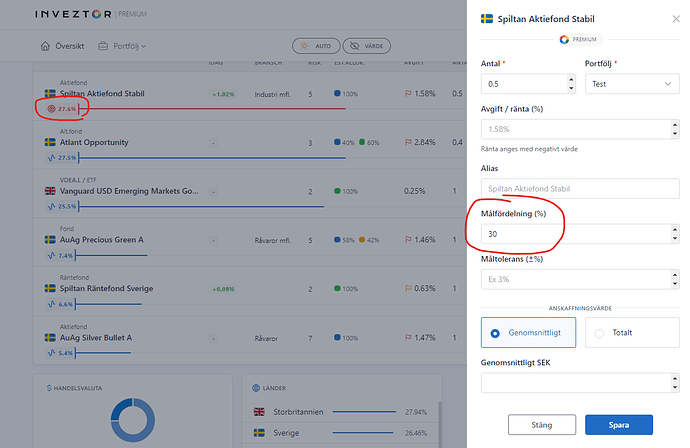Select the Totalt radio option

pyautogui.click(x=600, y=332)
